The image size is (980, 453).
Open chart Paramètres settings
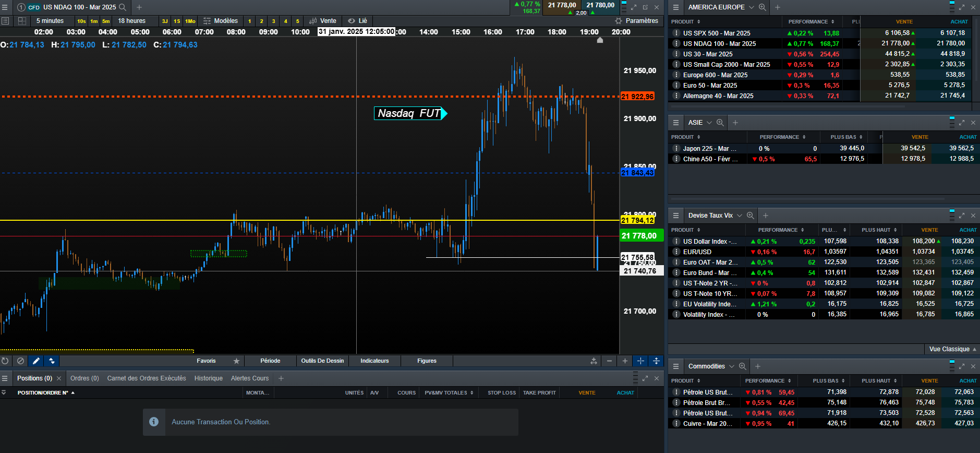click(x=636, y=21)
